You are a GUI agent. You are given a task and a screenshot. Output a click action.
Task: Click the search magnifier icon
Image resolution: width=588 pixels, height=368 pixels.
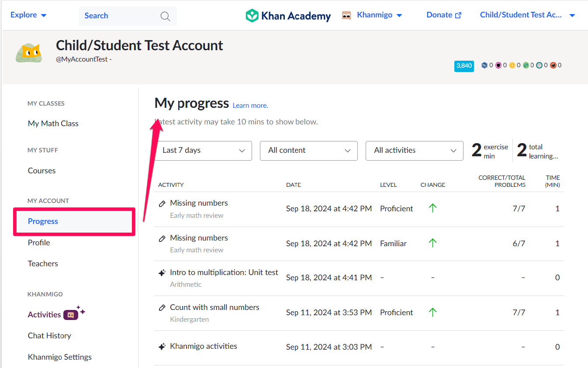tap(165, 16)
